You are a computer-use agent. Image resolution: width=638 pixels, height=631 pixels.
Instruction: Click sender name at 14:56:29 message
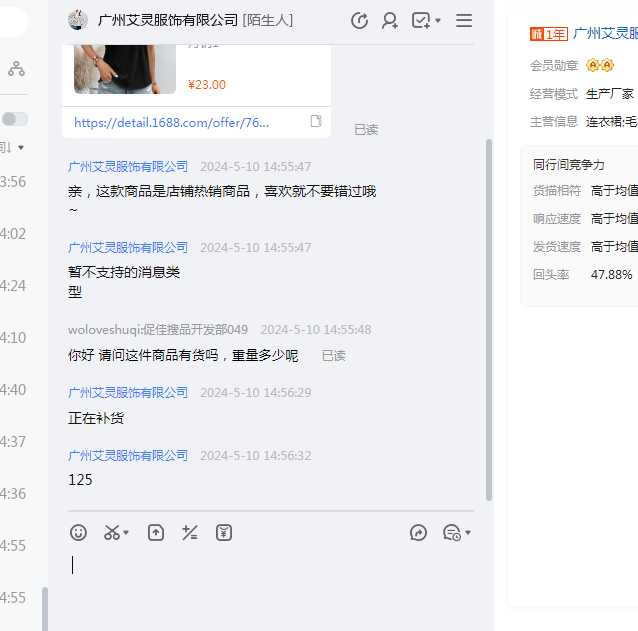point(128,393)
